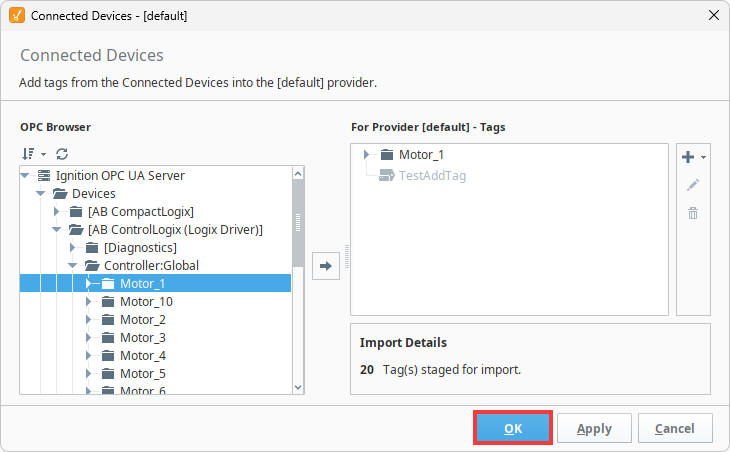Click the [Diagnostics] folder icon
This screenshot has width=730, height=452.
[92, 248]
